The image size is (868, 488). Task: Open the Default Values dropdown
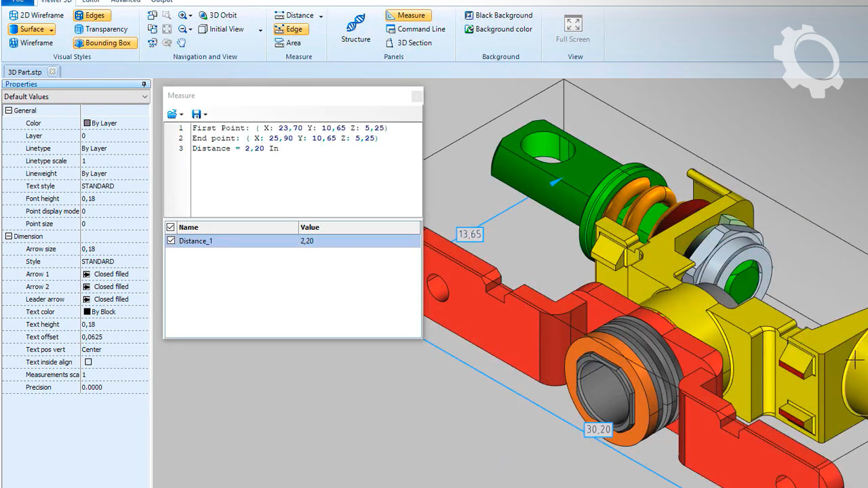[x=75, y=97]
